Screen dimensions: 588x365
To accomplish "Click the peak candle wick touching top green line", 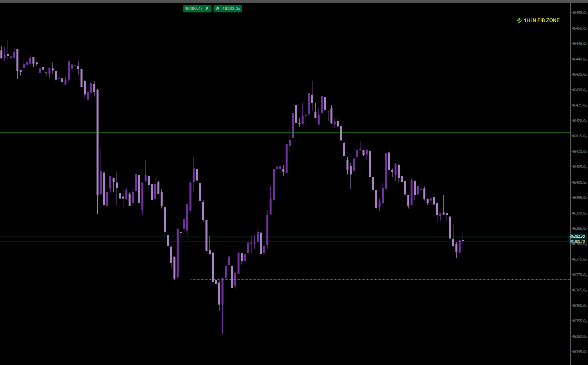I will point(312,87).
